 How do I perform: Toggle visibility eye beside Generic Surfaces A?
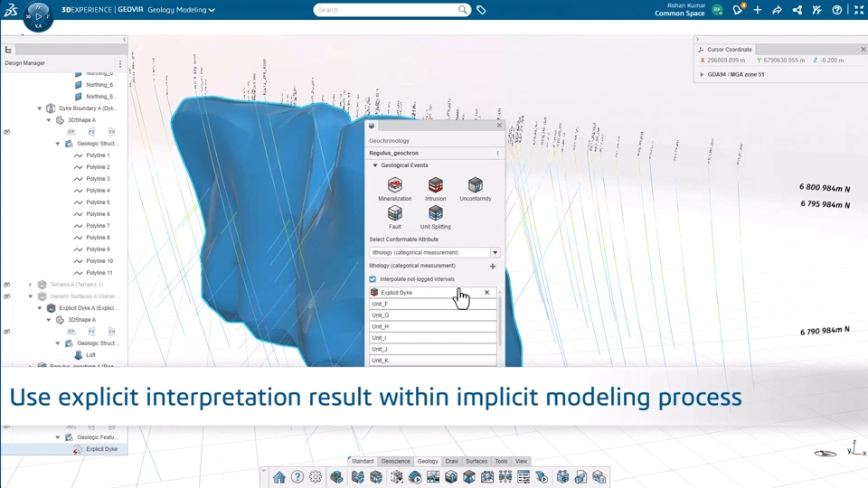[x=6, y=296]
